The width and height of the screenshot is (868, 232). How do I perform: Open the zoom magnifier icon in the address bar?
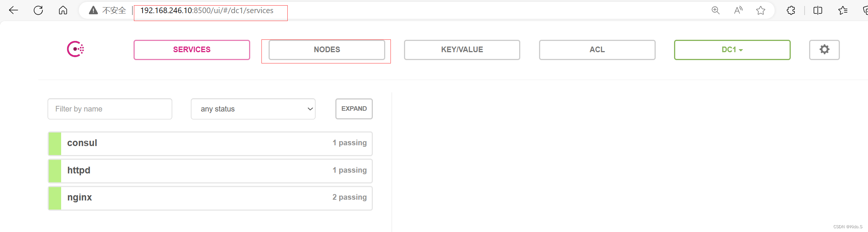pos(715,11)
